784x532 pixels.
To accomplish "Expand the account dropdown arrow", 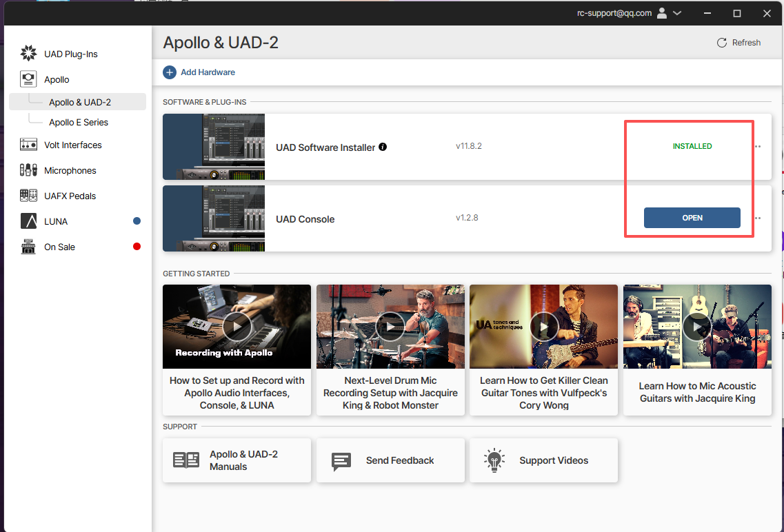I will point(677,13).
